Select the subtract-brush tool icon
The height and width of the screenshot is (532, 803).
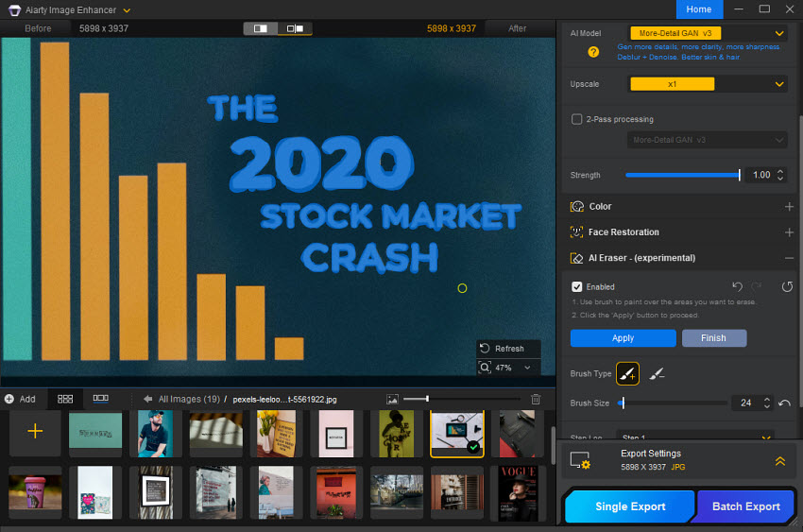pos(657,374)
